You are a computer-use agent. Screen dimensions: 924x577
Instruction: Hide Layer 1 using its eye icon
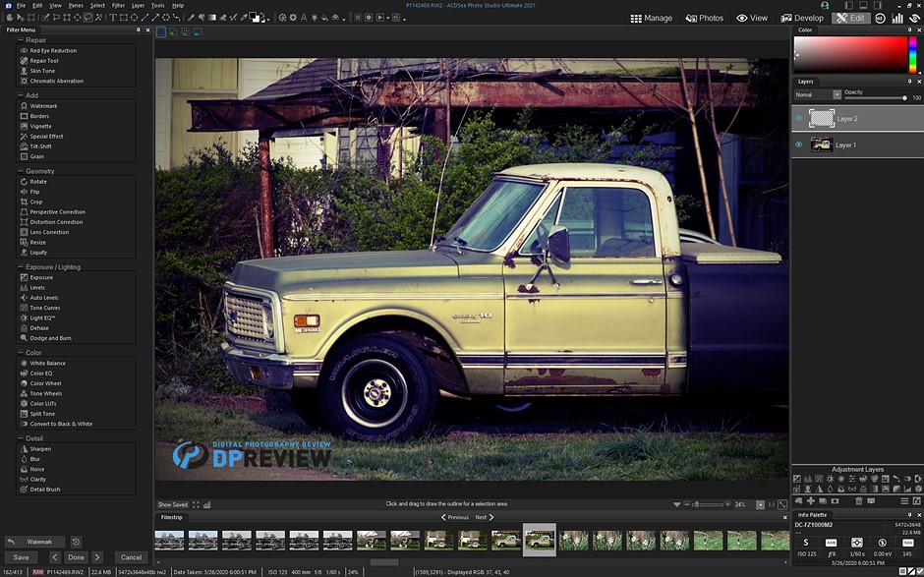pyautogui.click(x=796, y=144)
